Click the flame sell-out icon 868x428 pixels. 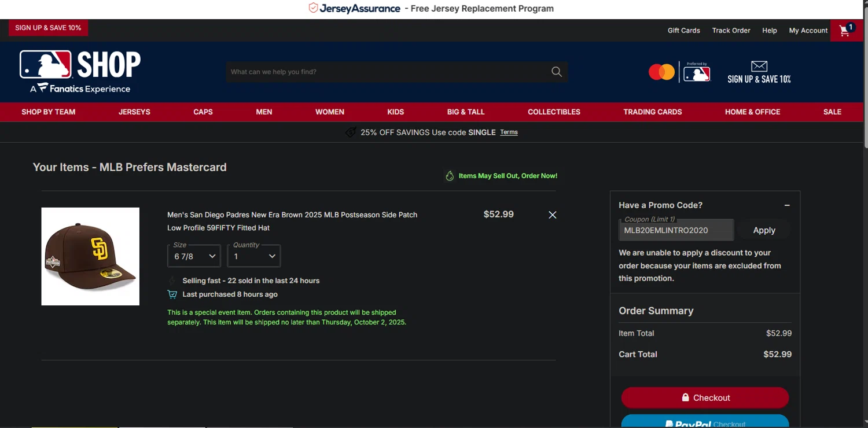click(450, 176)
